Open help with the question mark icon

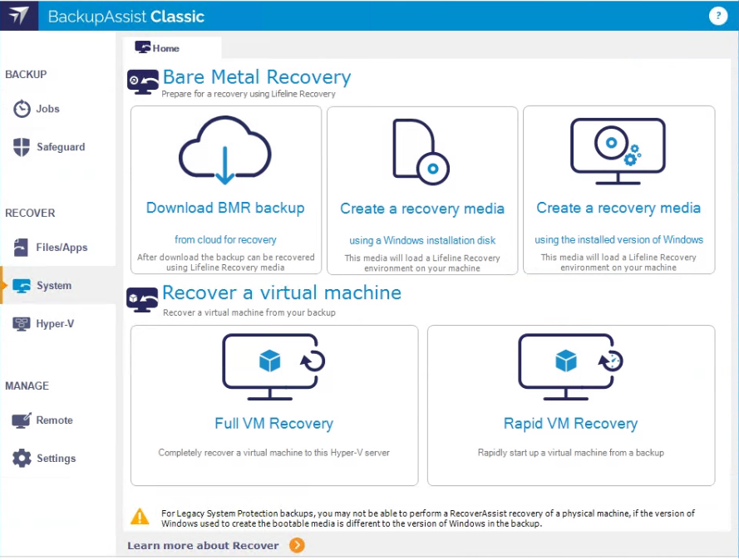[x=717, y=16]
